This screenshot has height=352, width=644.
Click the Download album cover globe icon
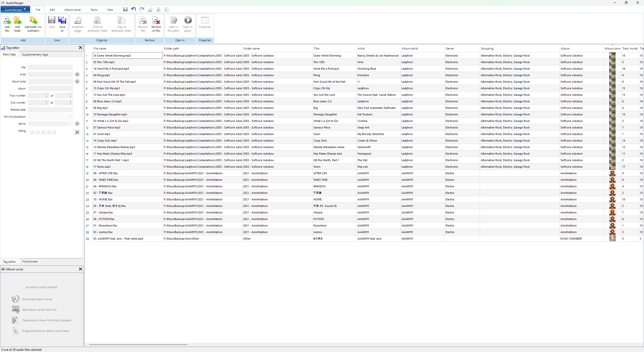[x=16, y=299]
